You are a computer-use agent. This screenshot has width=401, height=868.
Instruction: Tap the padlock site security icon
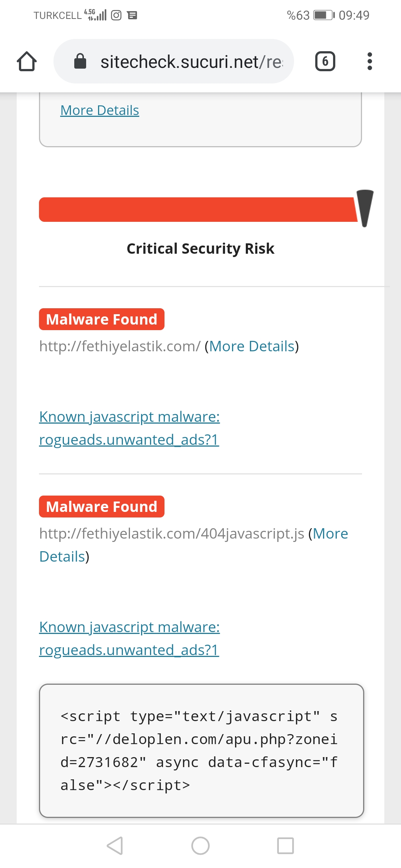click(80, 61)
